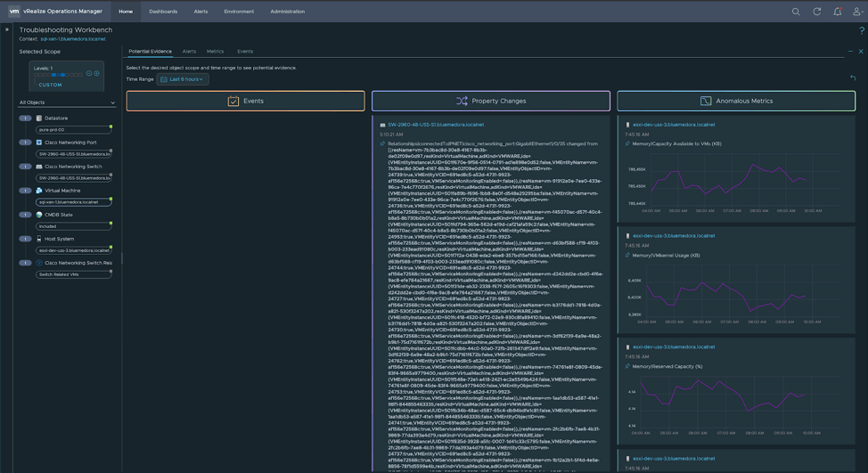Image resolution: width=868 pixels, height=473 pixels.
Task: Toggle the Host System count badge
Action: (x=25, y=239)
